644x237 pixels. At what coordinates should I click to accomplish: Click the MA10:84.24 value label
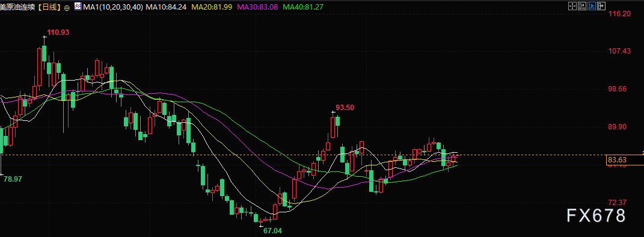pyautogui.click(x=165, y=7)
